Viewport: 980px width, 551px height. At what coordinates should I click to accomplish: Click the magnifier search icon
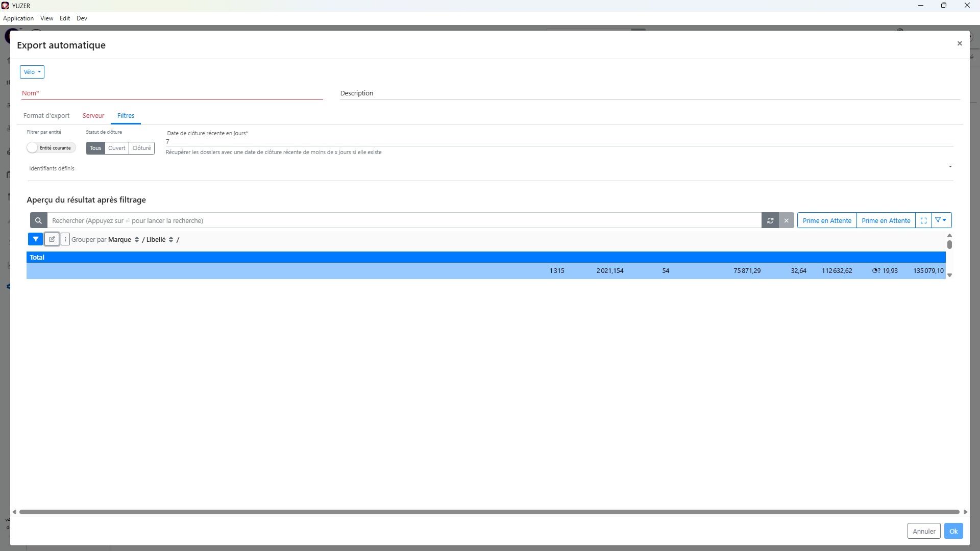(38, 220)
